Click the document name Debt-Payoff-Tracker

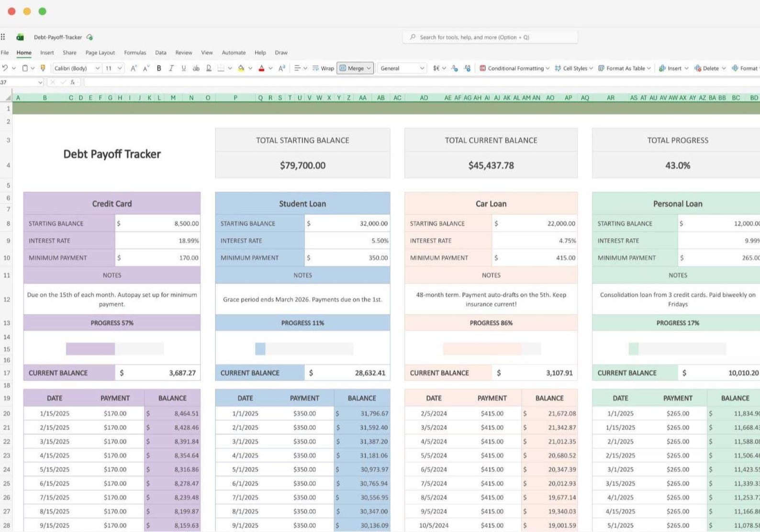click(58, 37)
